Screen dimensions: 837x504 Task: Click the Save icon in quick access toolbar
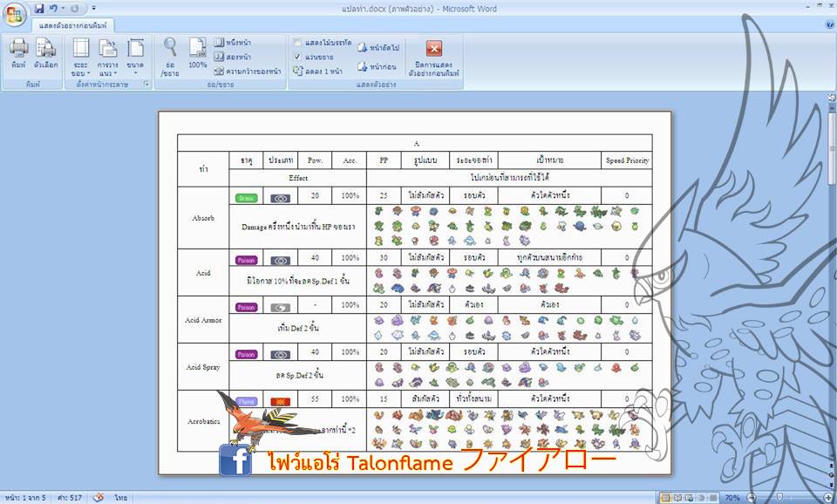(x=39, y=8)
